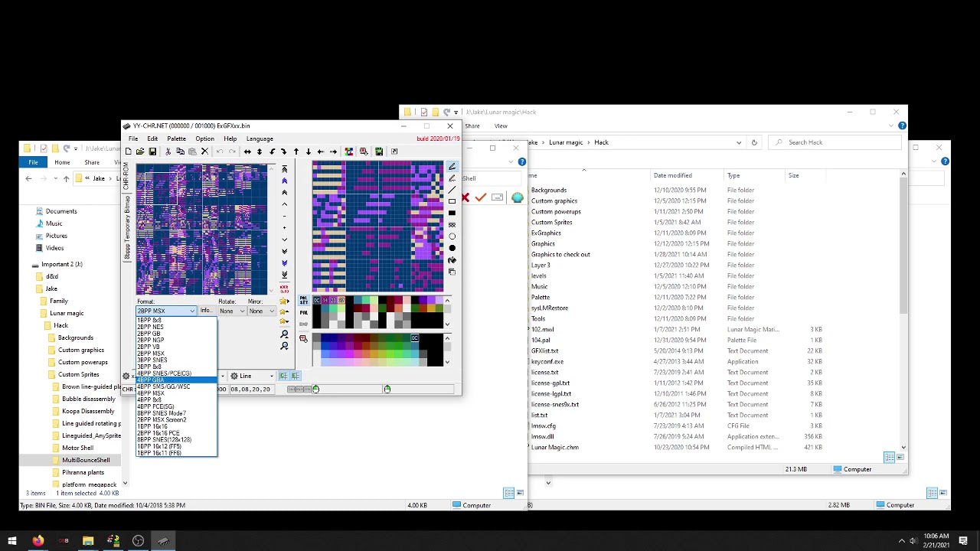Viewport: 980px width, 551px height.
Task: Choose 3BPP SNES from the format list
Action: (177, 360)
